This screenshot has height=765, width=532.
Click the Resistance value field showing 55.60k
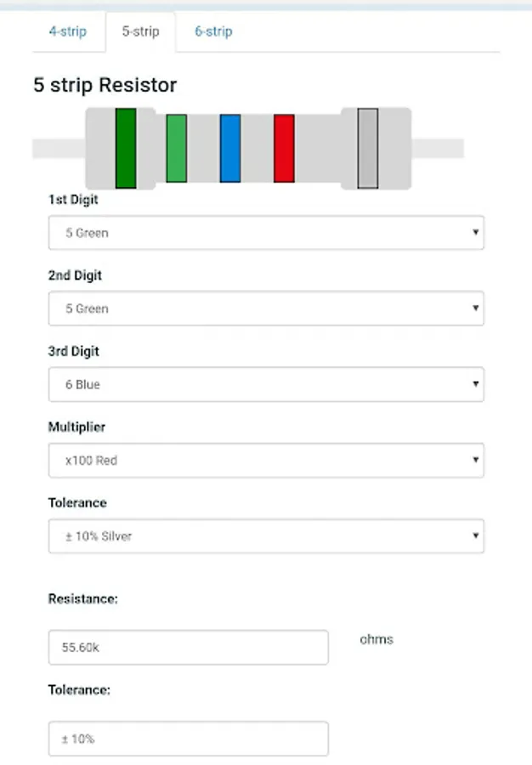click(x=188, y=647)
